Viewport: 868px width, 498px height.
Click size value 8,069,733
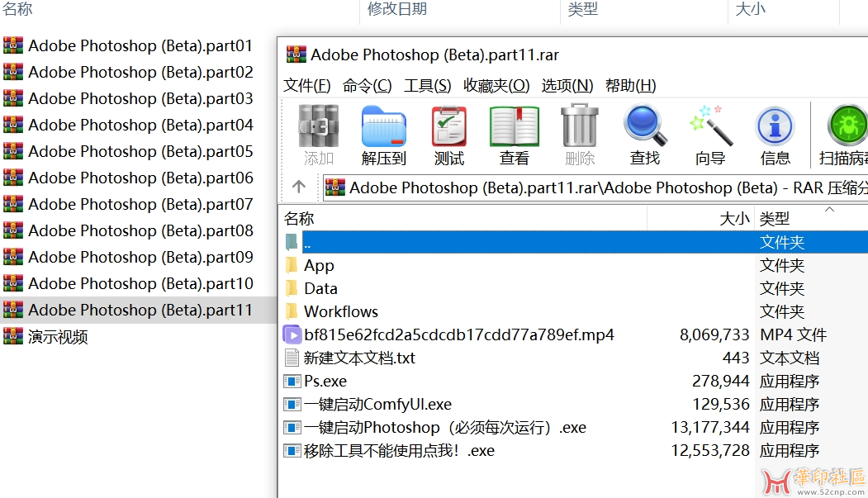tap(714, 334)
